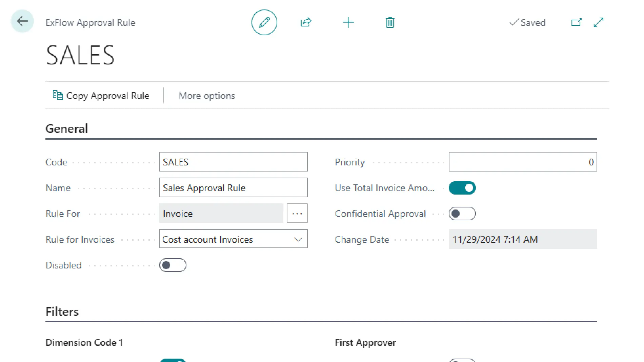
Task: Expand page with diagonal arrows icon
Action: click(x=599, y=22)
